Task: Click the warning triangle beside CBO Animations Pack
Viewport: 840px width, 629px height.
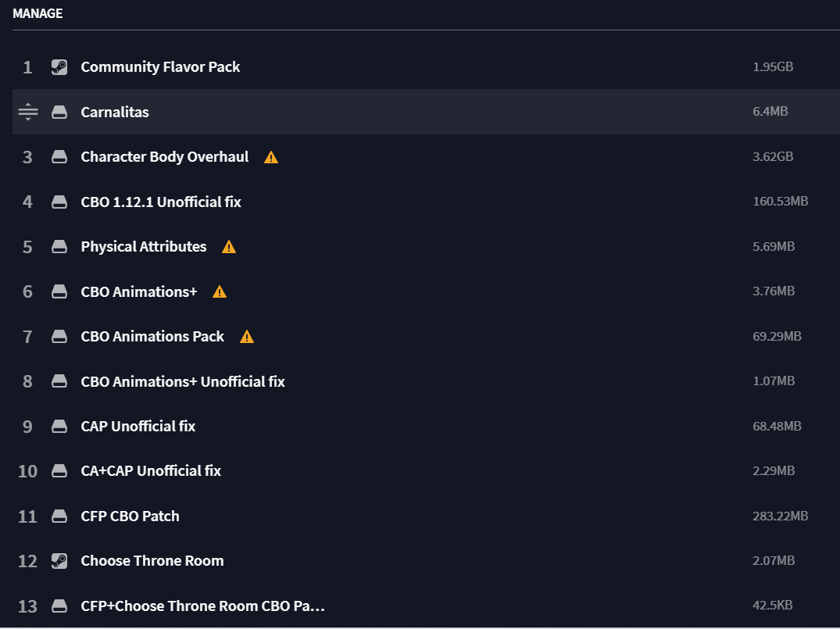Action: pos(247,337)
